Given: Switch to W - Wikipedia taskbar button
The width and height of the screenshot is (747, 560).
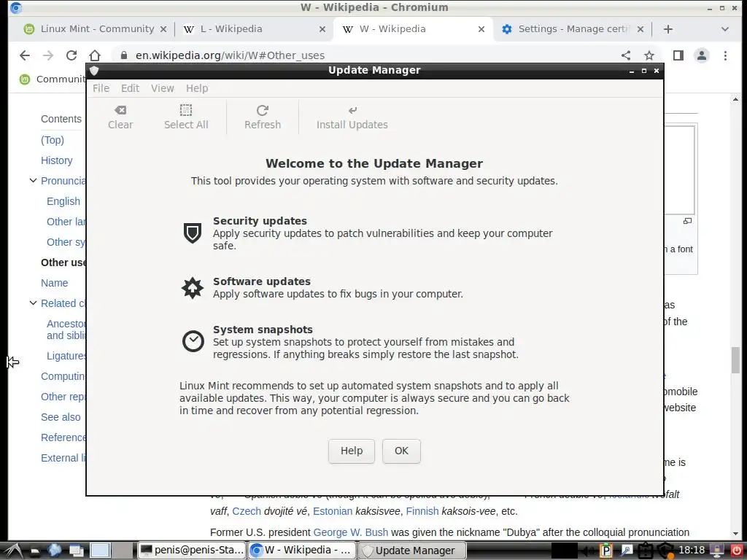Looking at the screenshot, I should (302, 551).
